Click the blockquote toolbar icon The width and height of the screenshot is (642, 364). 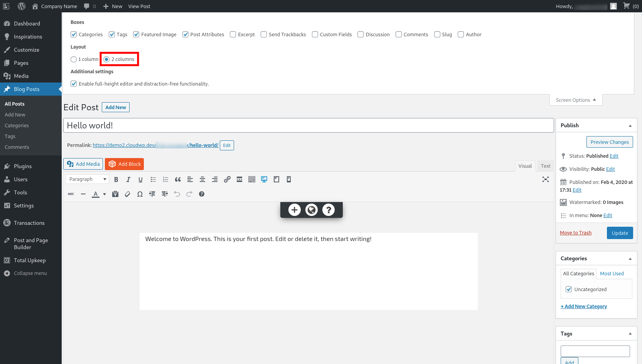pos(178,179)
